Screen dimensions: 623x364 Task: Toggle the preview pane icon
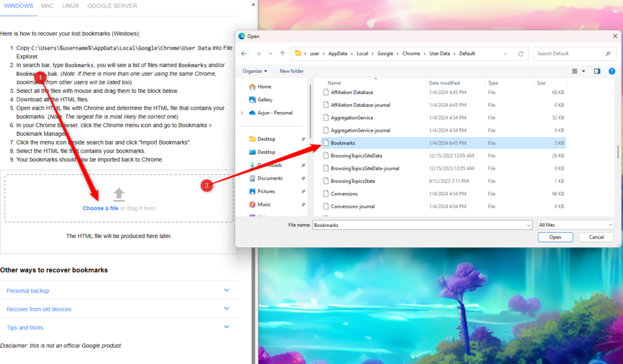[596, 71]
